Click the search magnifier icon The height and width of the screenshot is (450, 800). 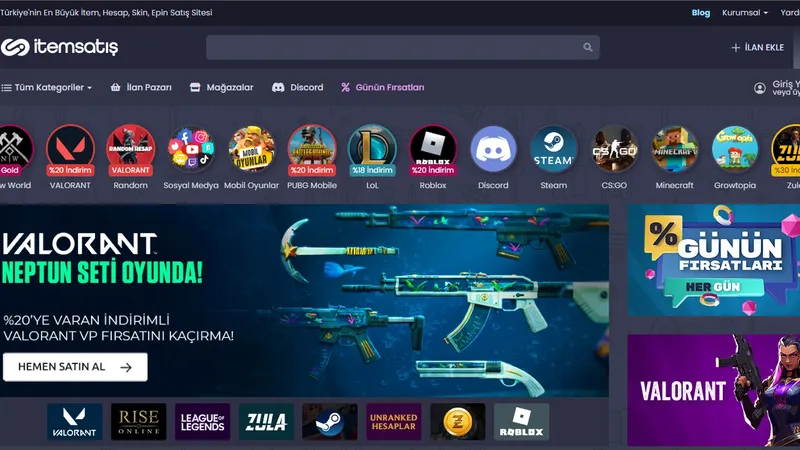pyautogui.click(x=588, y=47)
